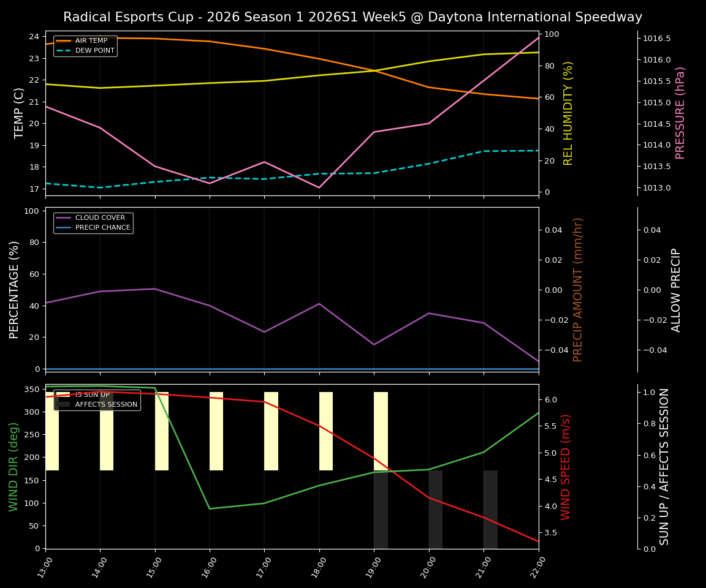The height and width of the screenshot is (588, 706).
Task: Click the REL HUMIDITY axis label
Action: point(567,110)
